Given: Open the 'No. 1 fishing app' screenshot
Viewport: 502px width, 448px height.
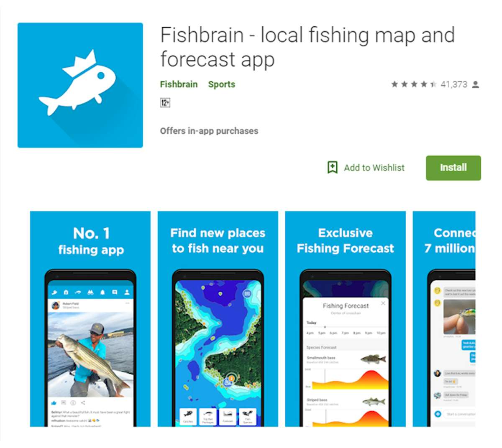Looking at the screenshot, I should pyautogui.click(x=90, y=319).
